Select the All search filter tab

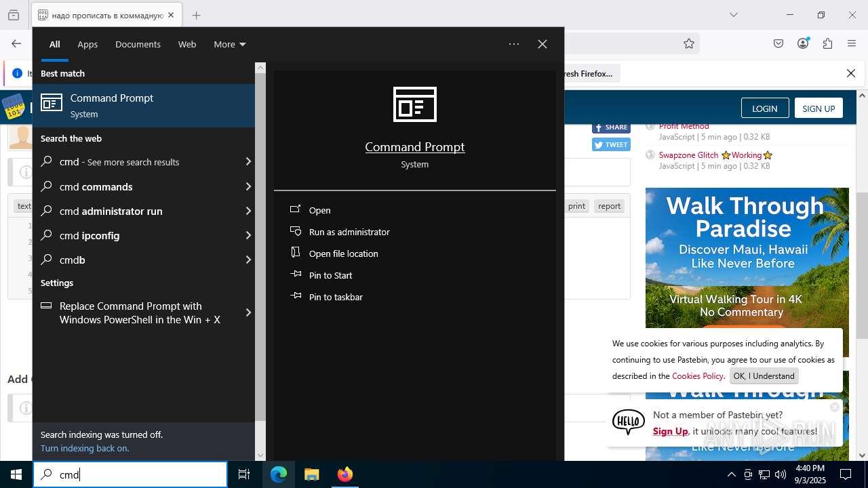click(x=55, y=44)
